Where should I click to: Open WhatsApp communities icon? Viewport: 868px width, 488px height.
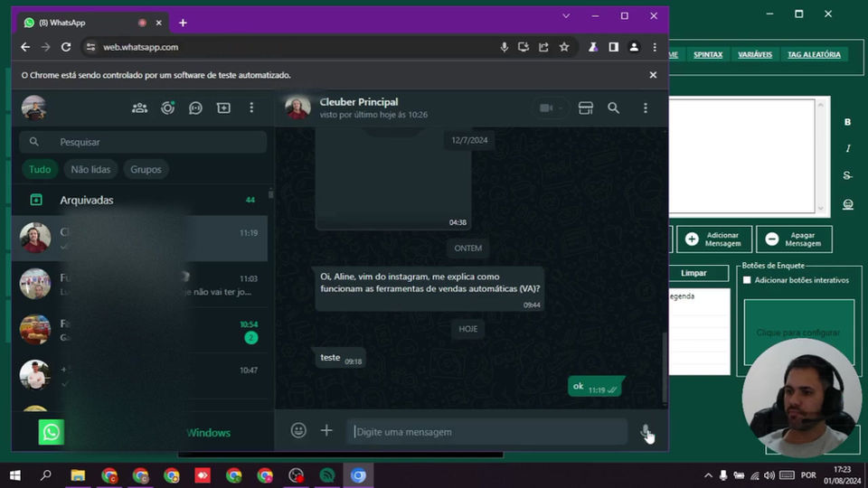pos(139,108)
